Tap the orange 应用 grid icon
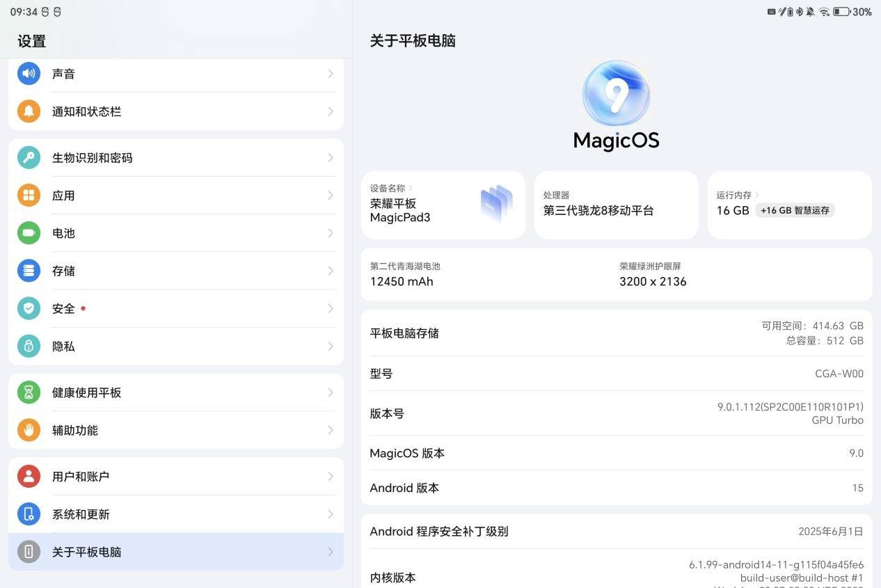This screenshot has width=881, height=588. [x=29, y=196]
